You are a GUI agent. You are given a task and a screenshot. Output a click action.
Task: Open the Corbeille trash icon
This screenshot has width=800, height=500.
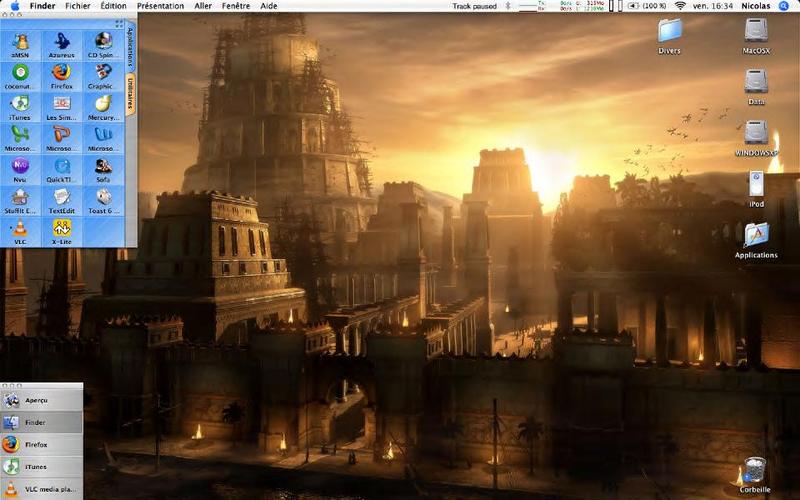tap(755, 474)
